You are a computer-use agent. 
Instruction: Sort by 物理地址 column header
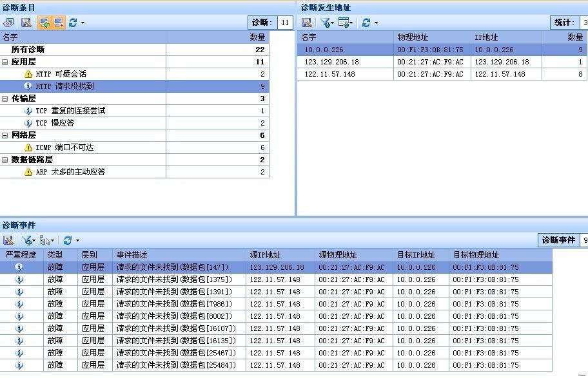pyautogui.click(x=413, y=37)
